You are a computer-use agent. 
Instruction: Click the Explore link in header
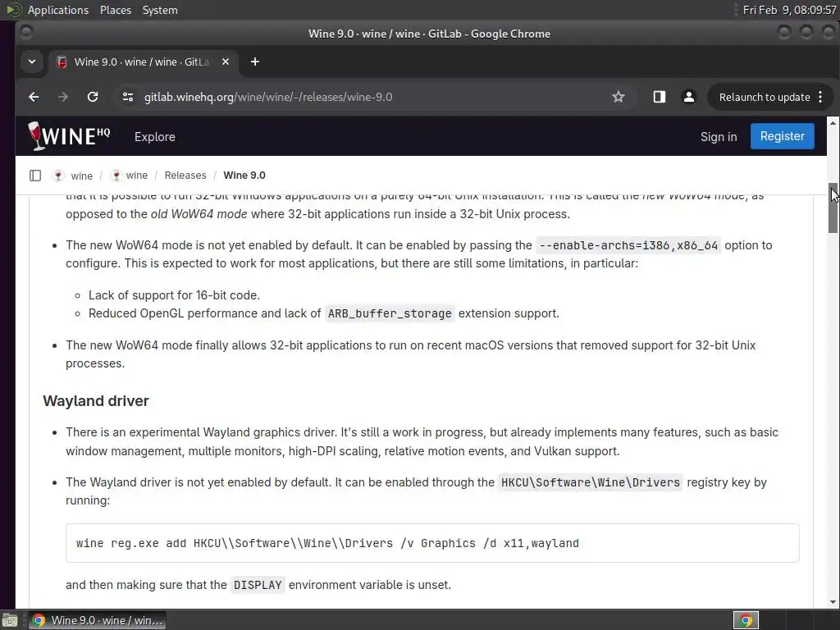155,137
